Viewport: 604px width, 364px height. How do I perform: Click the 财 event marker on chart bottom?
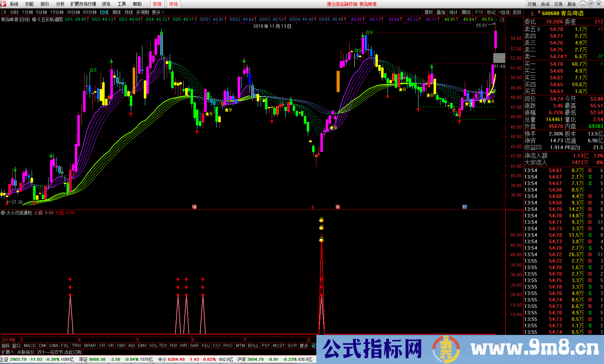coord(465,207)
